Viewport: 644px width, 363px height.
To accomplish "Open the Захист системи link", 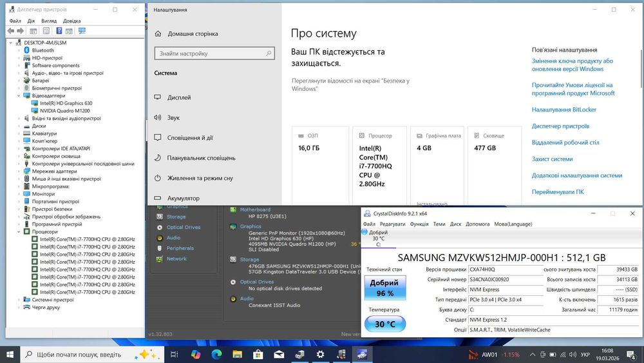I will coord(552,159).
